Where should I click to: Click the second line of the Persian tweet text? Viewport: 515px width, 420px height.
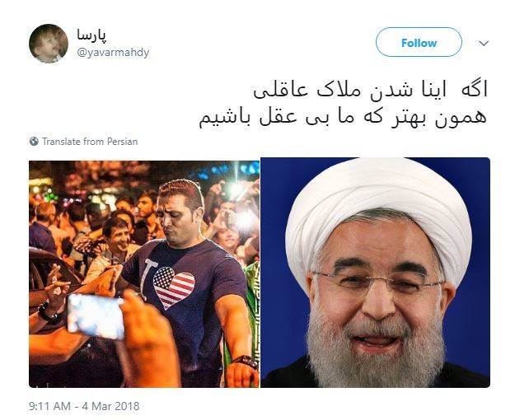[x=343, y=119]
